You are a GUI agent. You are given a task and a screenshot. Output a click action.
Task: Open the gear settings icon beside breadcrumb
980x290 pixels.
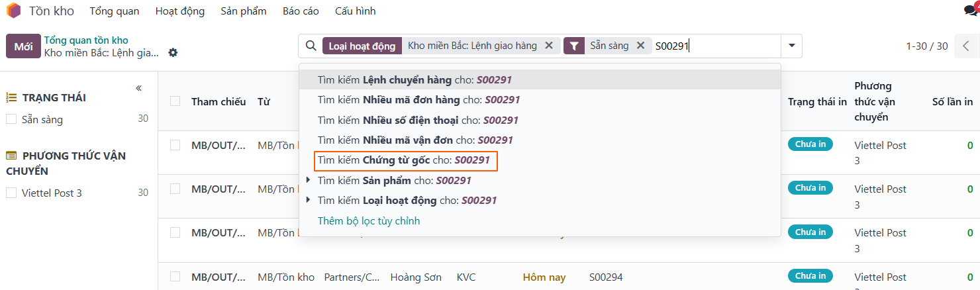pyautogui.click(x=173, y=52)
